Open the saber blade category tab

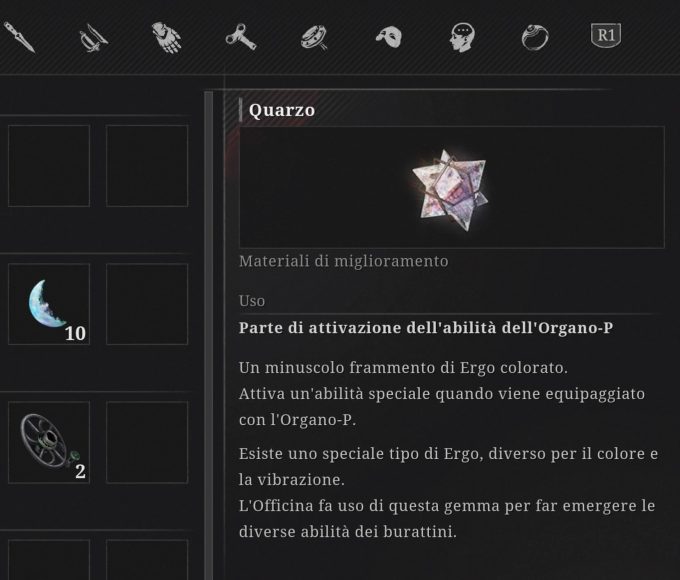click(x=93, y=38)
